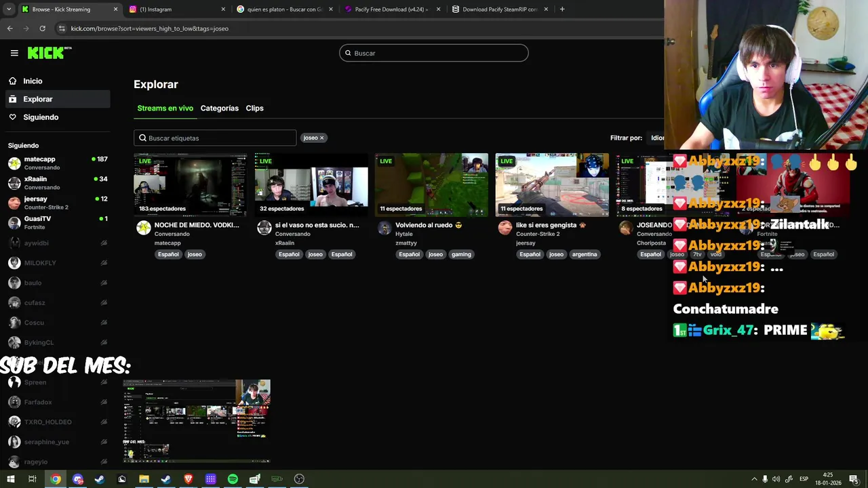868x488 pixels.
Task: Open the xRaalin stream thumbnail
Action: coord(311,185)
